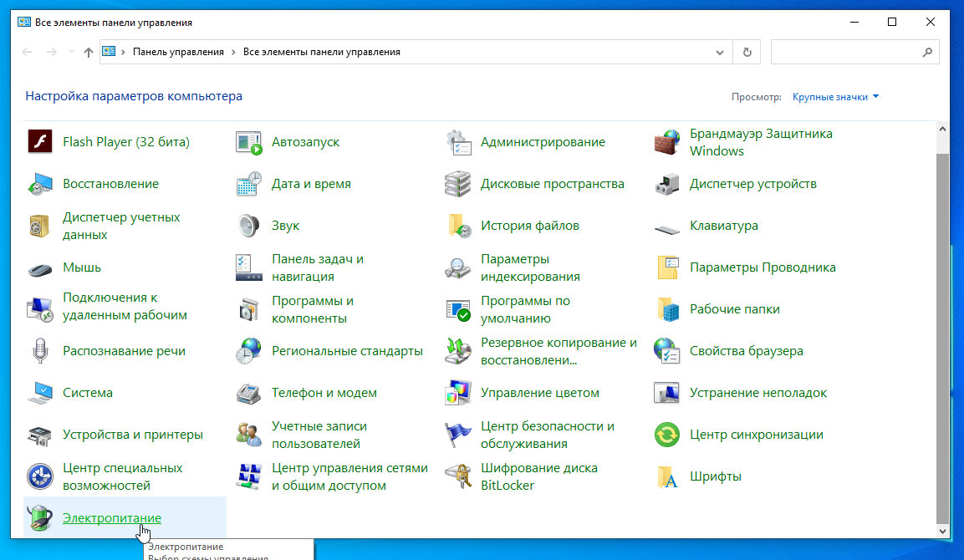Click the Параметры Проводника icon
Image resolution: width=964 pixels, height=560 pixels.
667,267
